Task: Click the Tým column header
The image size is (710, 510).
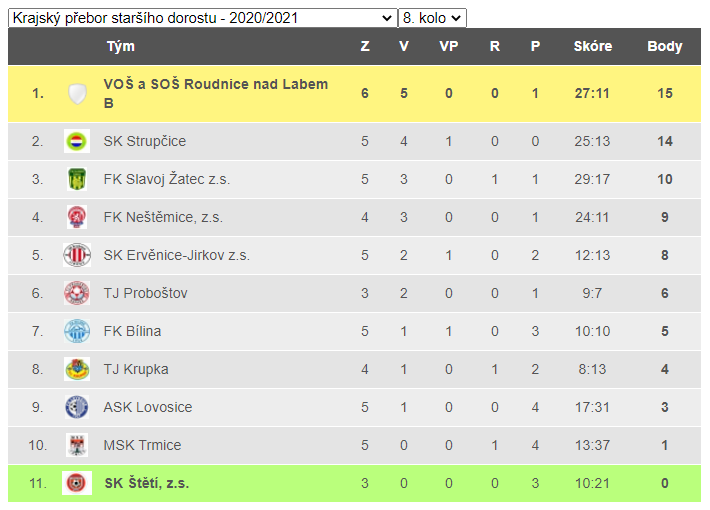Action: click(120, 46)
